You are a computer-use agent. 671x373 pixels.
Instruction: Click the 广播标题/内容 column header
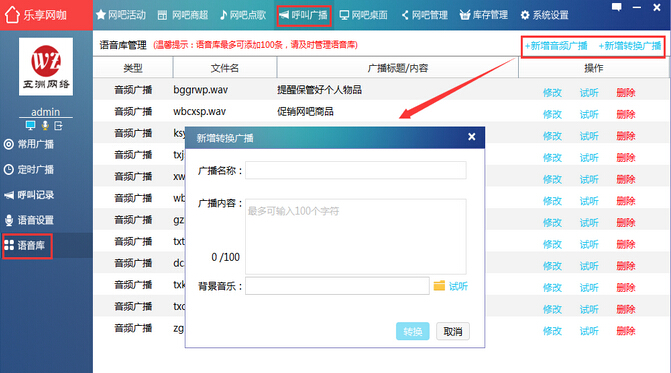[398, 68]
